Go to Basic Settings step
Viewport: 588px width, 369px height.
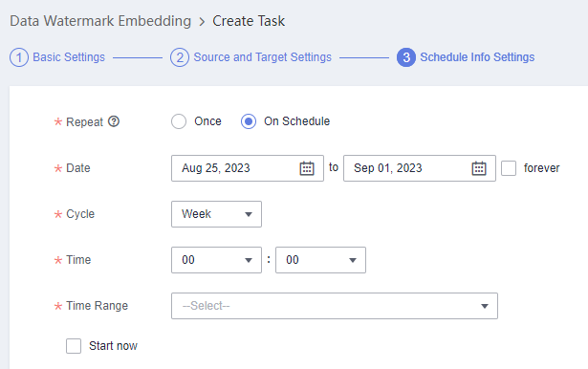point(69,57)
